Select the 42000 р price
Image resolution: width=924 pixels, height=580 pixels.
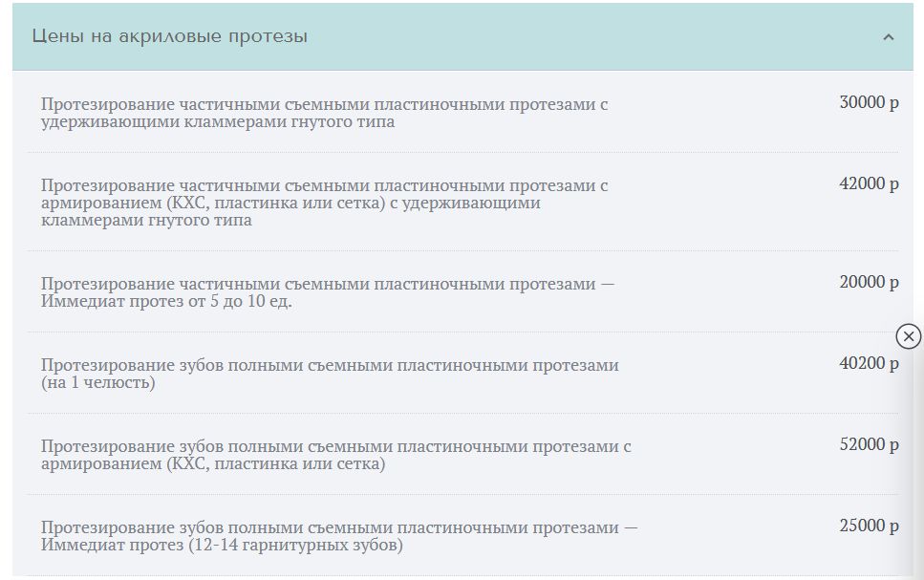pos(869,183)
